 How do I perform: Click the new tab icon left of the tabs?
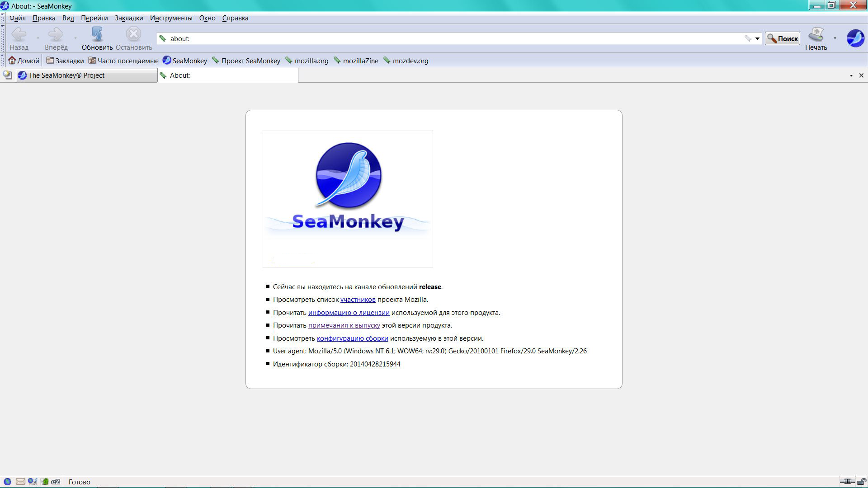pos(7,75)
